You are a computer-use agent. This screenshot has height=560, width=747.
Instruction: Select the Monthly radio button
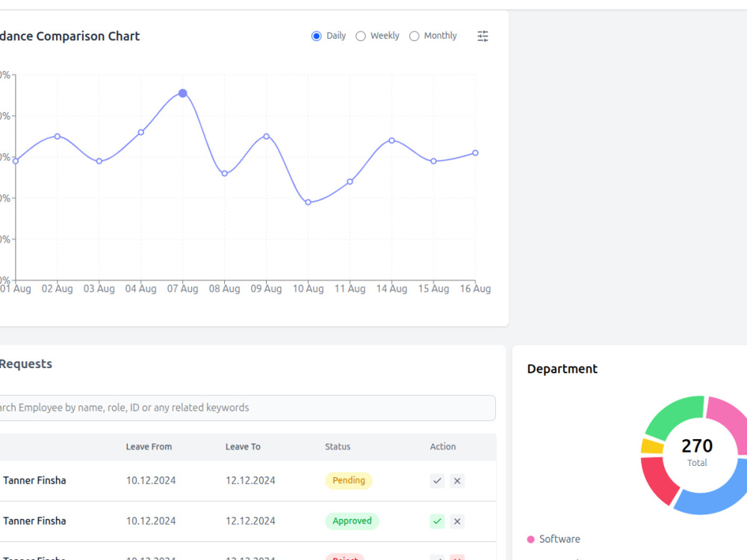(x=414, y=36)
